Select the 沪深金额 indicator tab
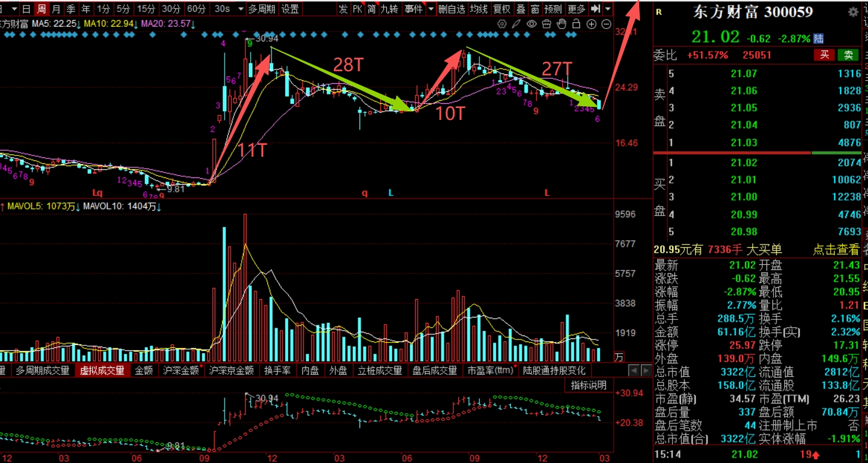The width and height of the screenshot is (868, 463). (x=181, y=370)
